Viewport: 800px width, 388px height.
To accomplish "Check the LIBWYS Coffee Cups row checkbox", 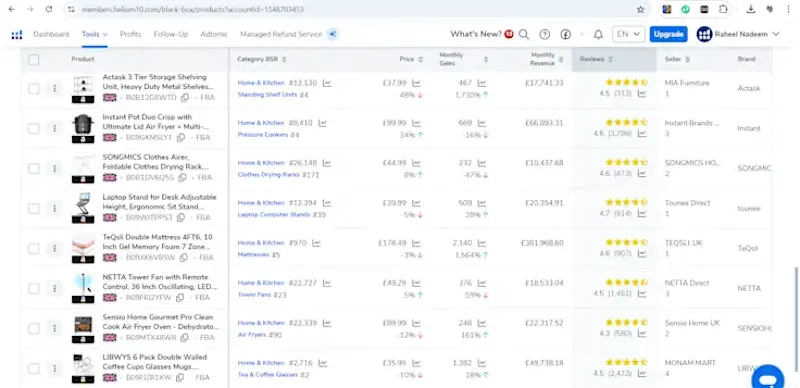I will point(34,369).
